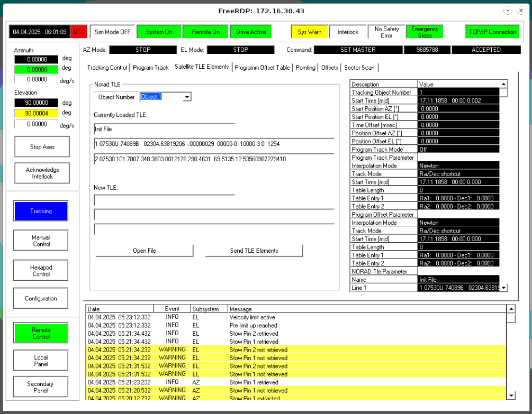Click the Event column header
The image size is (532, 414).
(x=172, y=309)
